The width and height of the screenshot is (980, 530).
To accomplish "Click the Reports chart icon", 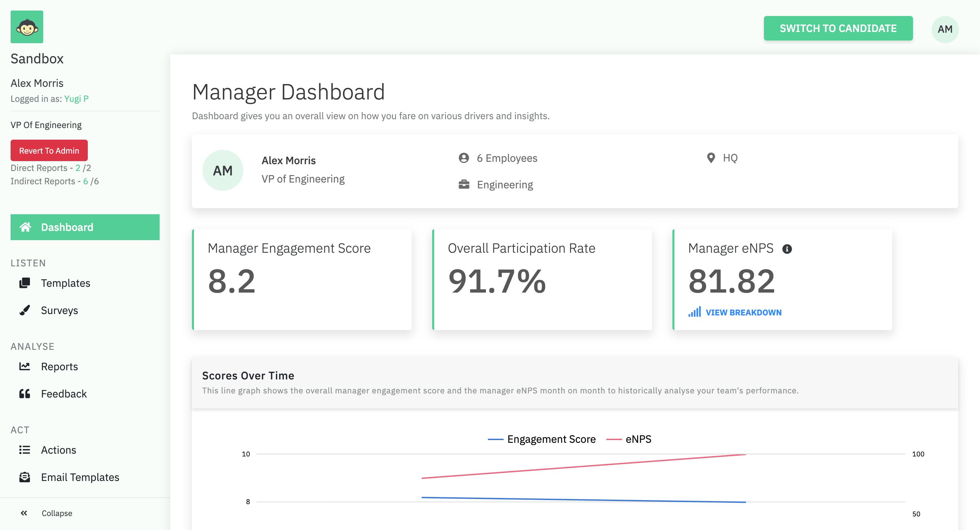I will [x=25, y=366].
